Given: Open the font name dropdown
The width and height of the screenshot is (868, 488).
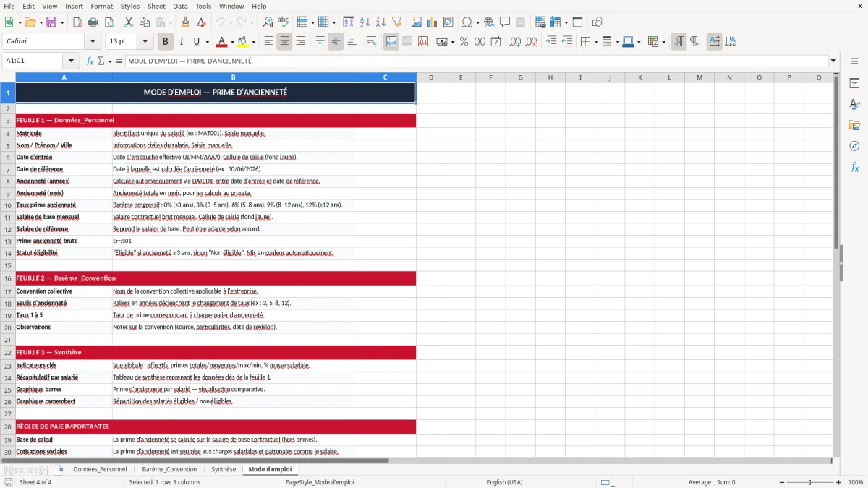Looking at the screenshot, I should [x=93, y=42].
